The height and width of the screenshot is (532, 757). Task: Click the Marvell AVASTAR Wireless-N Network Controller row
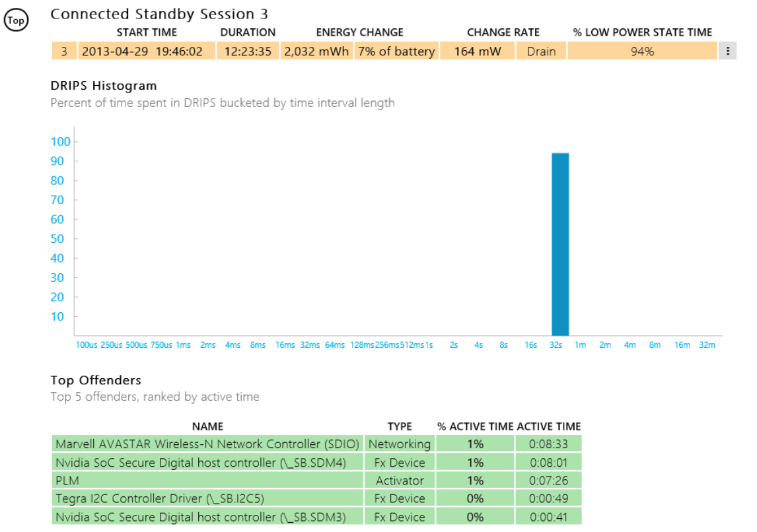tap(207, 444)
